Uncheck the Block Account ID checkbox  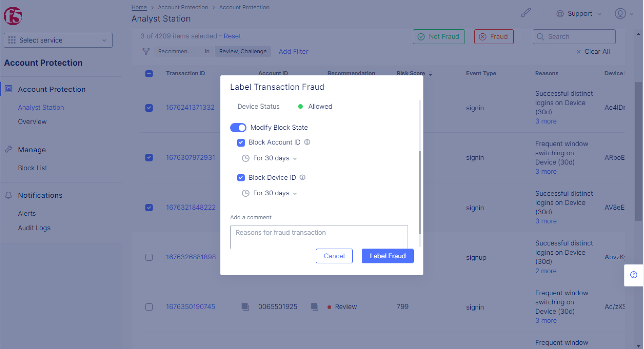(x=241, y=142)
